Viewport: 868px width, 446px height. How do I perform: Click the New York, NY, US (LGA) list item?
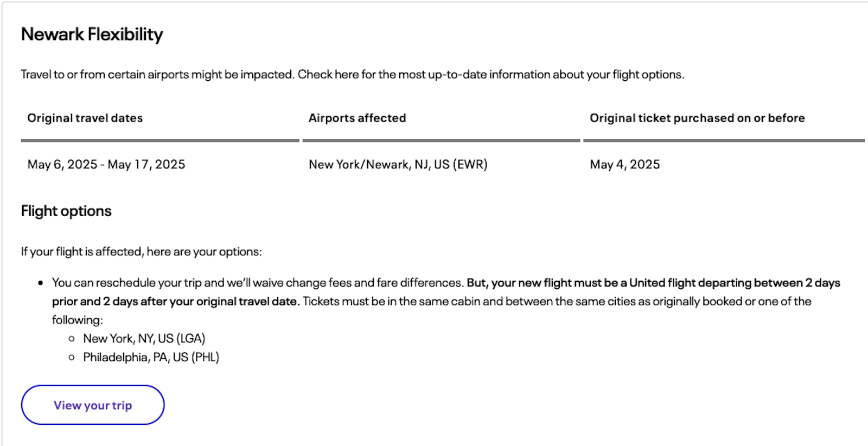(x=144, y=339)
